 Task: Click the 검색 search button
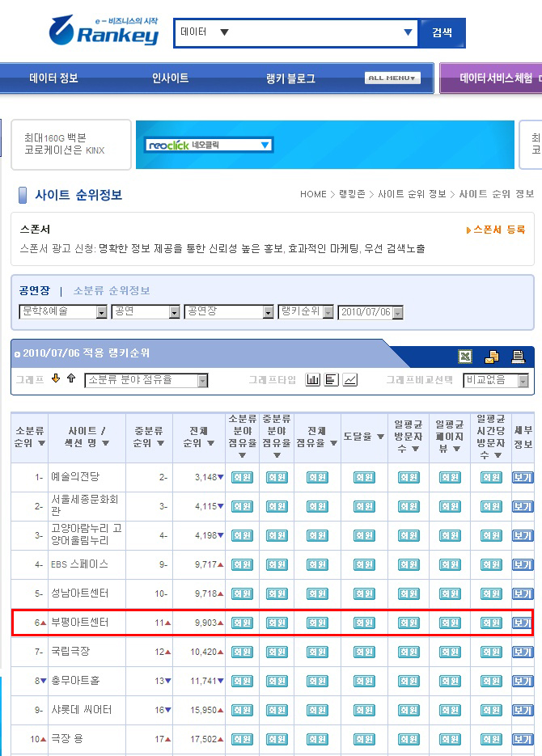(x=442, y=33)
